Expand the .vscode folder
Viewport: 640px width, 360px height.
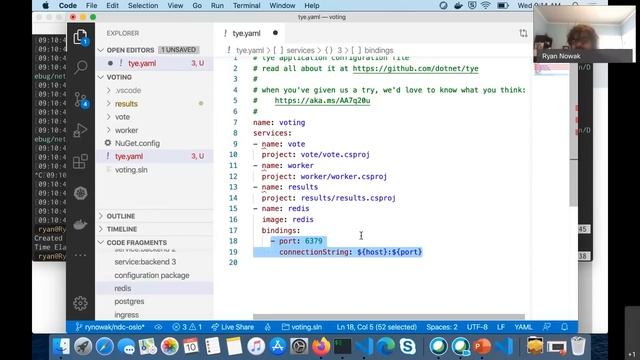[154, 90]
